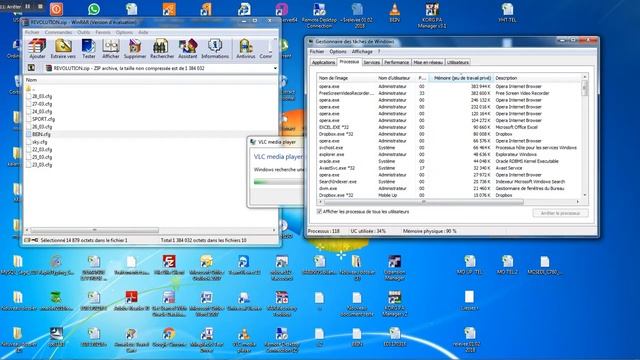
Task: Open the YHT-TEL desktop icon
Action: point(507,12)
